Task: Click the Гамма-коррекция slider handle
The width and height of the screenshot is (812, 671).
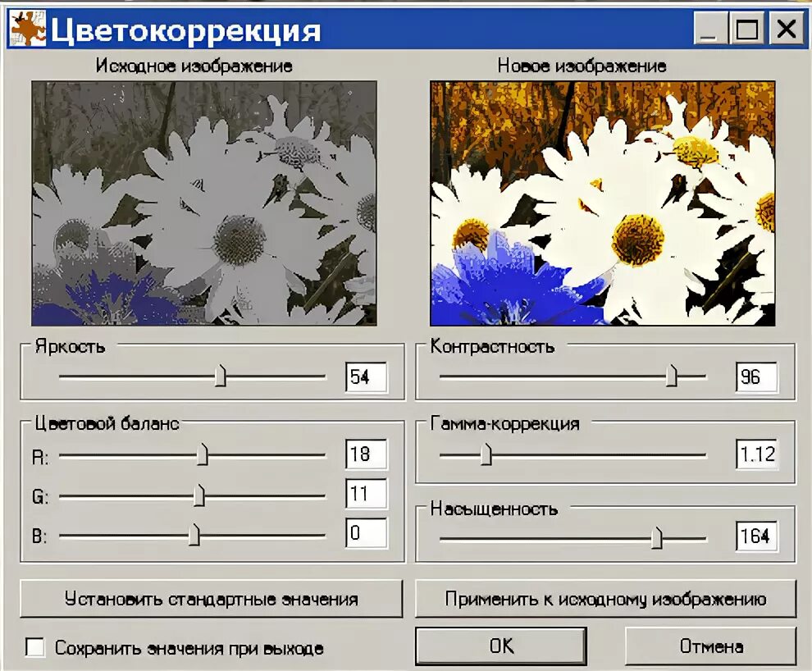Action: pyautogui.click(x=485, y=454)
